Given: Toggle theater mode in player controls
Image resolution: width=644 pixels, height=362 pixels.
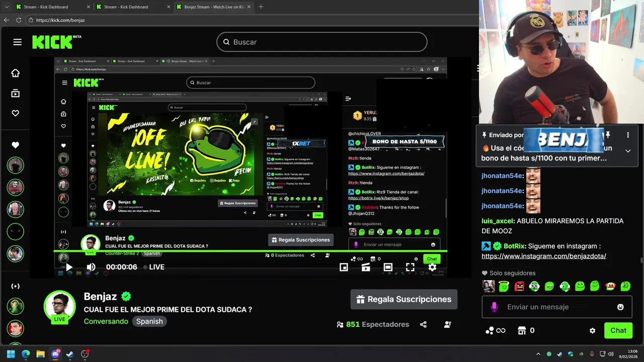Looking at the screenshot, I should [388, 267].
